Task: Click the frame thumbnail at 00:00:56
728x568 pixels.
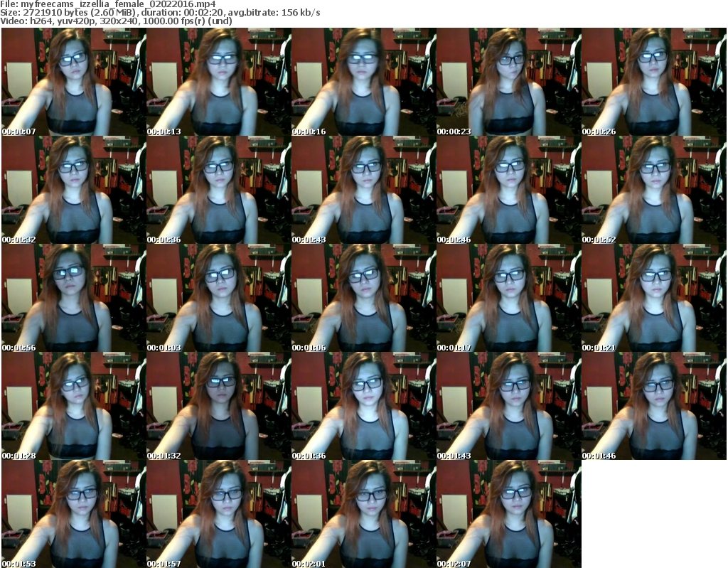Action: point(74,298)
